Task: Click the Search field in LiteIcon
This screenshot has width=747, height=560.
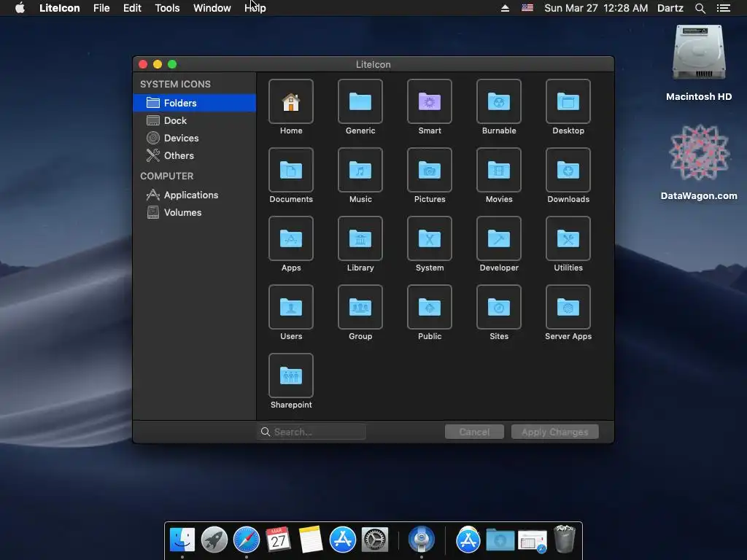Action: [311, 432]
